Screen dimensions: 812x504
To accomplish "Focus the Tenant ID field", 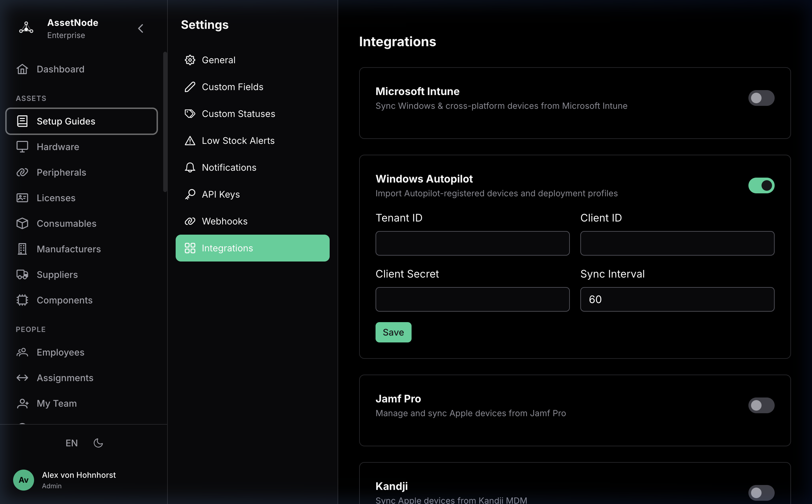I will point(472,243).
